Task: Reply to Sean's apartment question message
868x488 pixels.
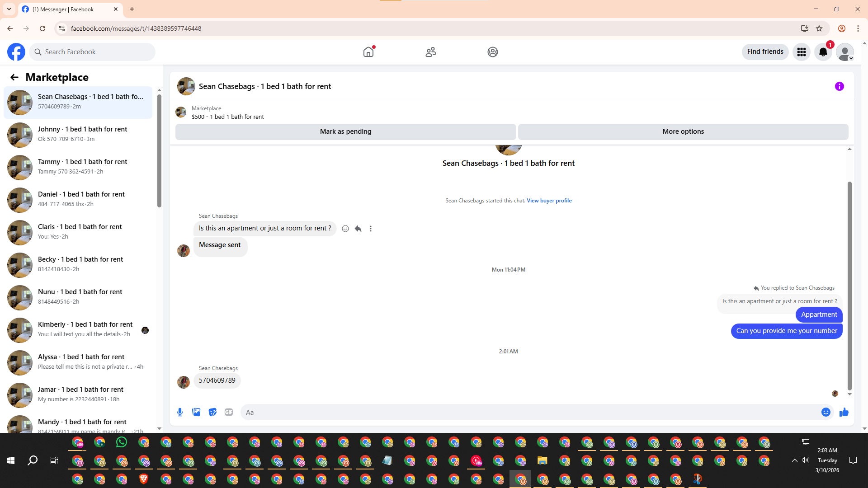Action: pos(358,229)
